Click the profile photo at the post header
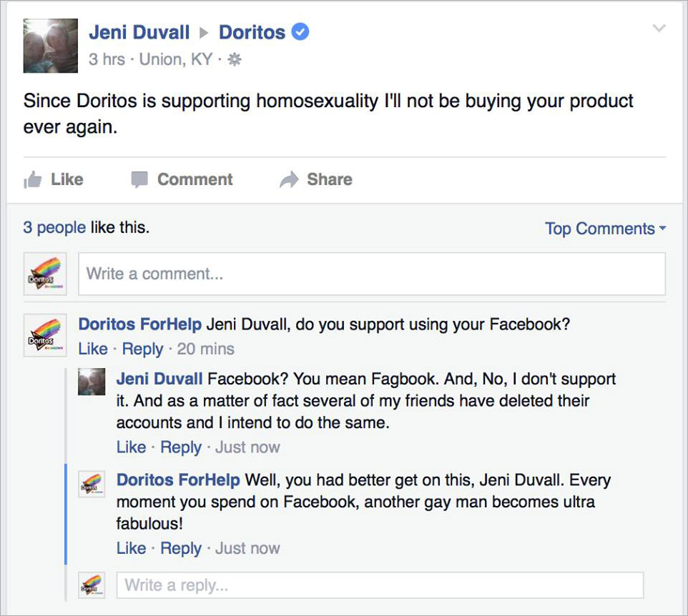The width and height of the screenshot is (688, 616). click(x=50, y=46)
